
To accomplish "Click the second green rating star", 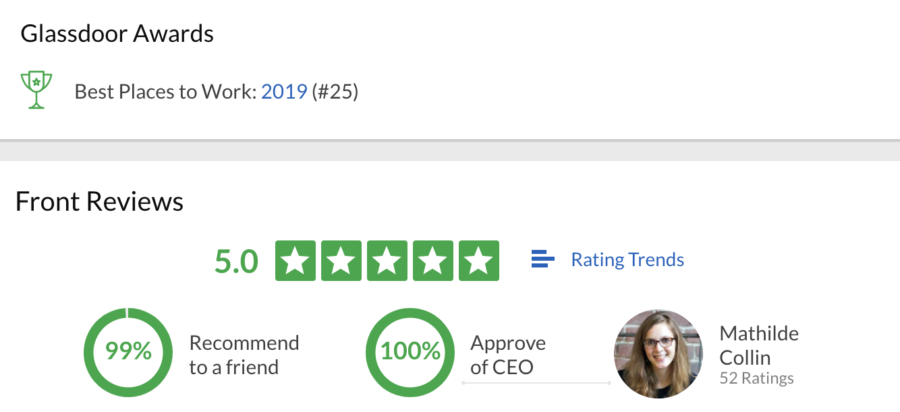I will pos(341,261).
